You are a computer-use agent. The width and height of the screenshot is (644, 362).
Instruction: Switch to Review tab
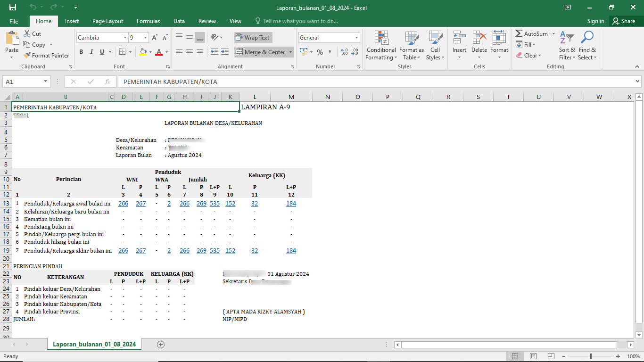[207, 21]
